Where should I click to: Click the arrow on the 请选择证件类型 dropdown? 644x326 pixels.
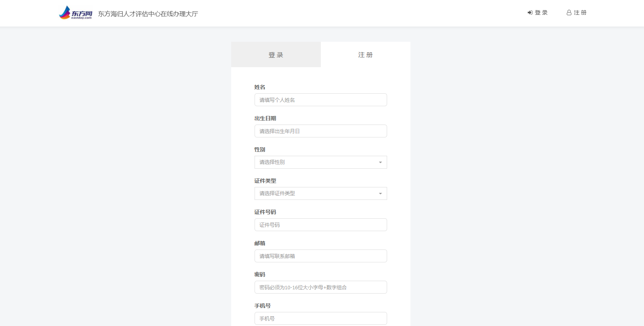coord(380,194)
